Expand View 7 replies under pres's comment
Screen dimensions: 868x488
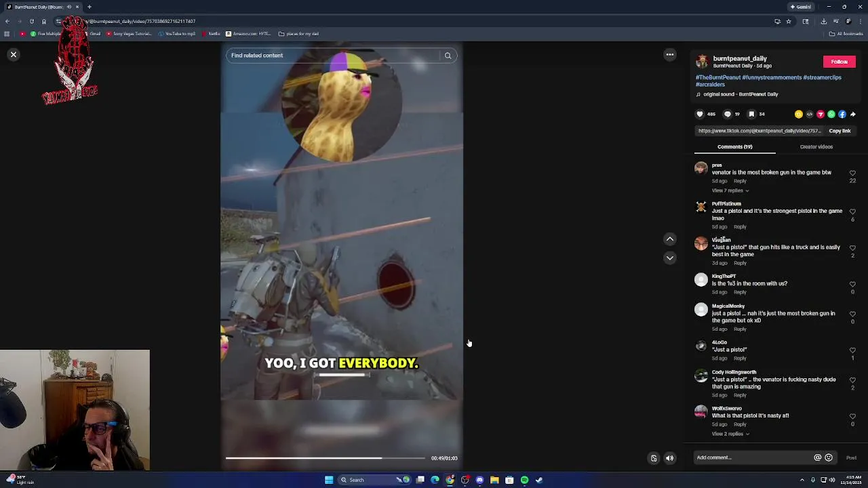click(730, 190)
